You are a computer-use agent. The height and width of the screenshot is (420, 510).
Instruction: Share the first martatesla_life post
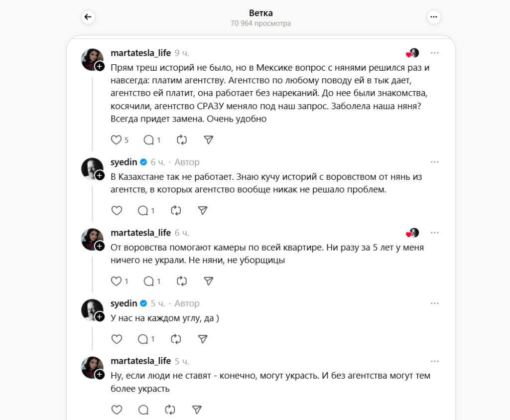pos(208,140)
